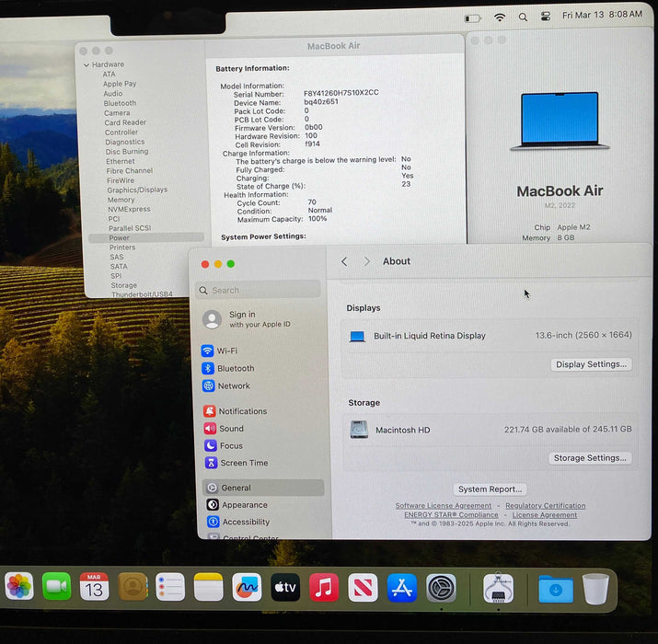Launch Music app from the Dock

tap(324, 587)
